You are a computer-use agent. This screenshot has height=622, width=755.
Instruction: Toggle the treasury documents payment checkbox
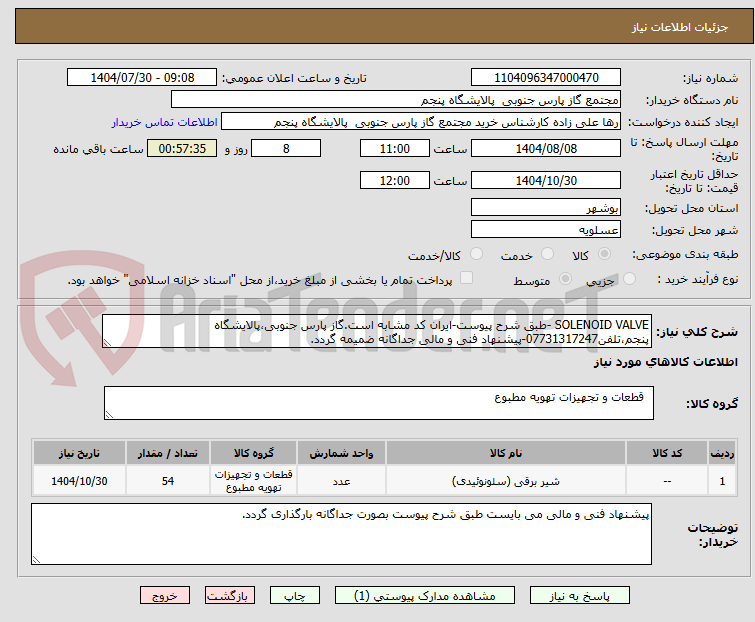point(466,280)
